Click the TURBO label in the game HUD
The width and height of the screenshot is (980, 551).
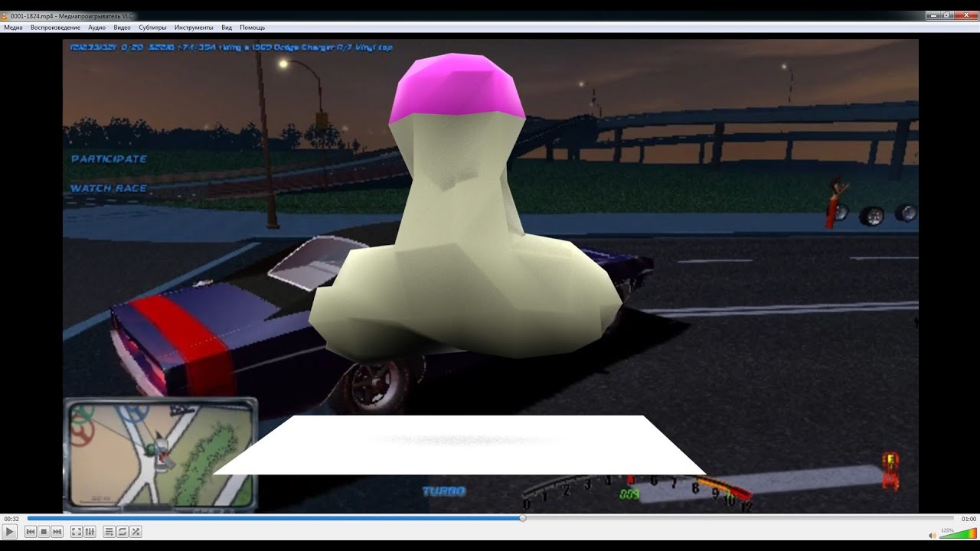[444, 491]
